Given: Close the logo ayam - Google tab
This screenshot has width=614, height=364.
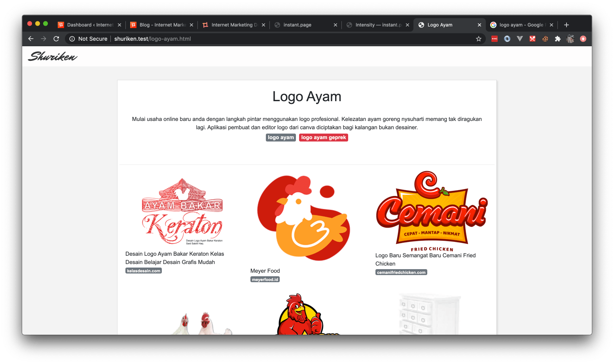Looking at the screenshot, I should coord(551,25).
